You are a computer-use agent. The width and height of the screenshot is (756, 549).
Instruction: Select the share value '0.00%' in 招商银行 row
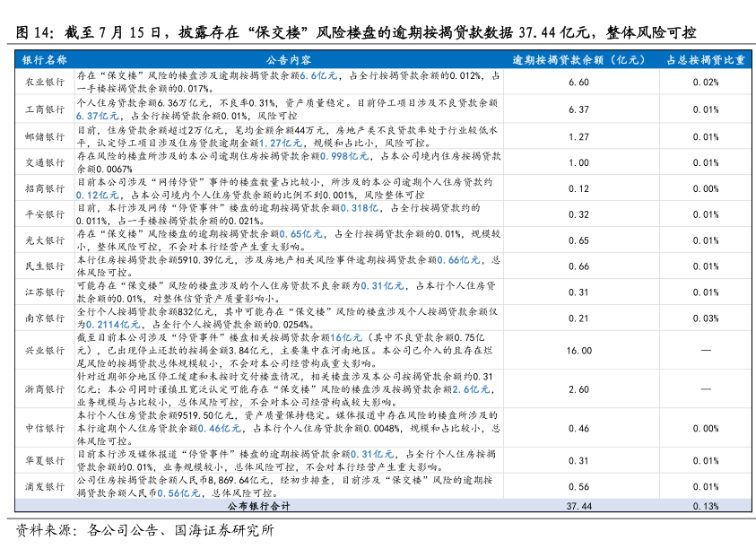tap(706, 189)
